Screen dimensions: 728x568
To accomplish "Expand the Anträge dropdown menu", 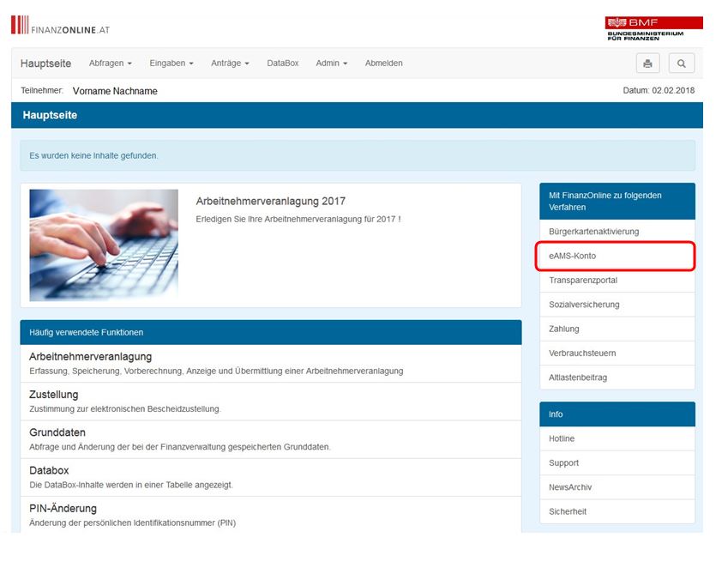I will pyautogui.click(x=229, y=63).
